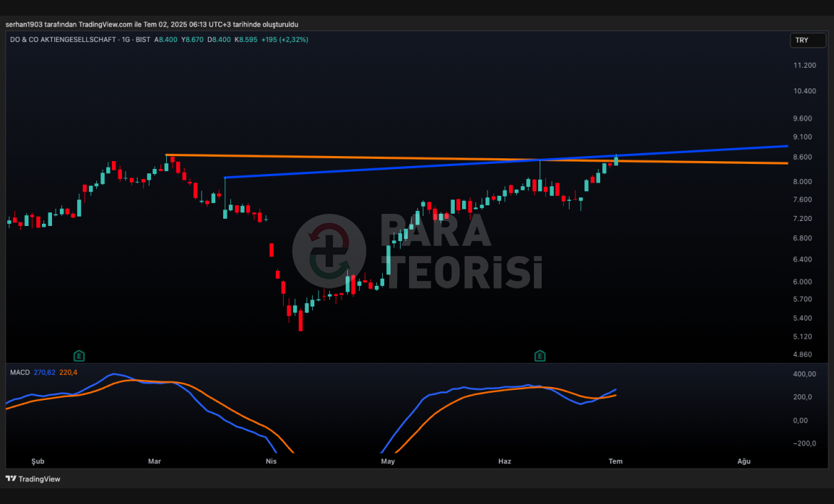The height and width of the screenshot is (504, 834).
Task: Click the 7.600 price axis label
Action: [802, 200]
